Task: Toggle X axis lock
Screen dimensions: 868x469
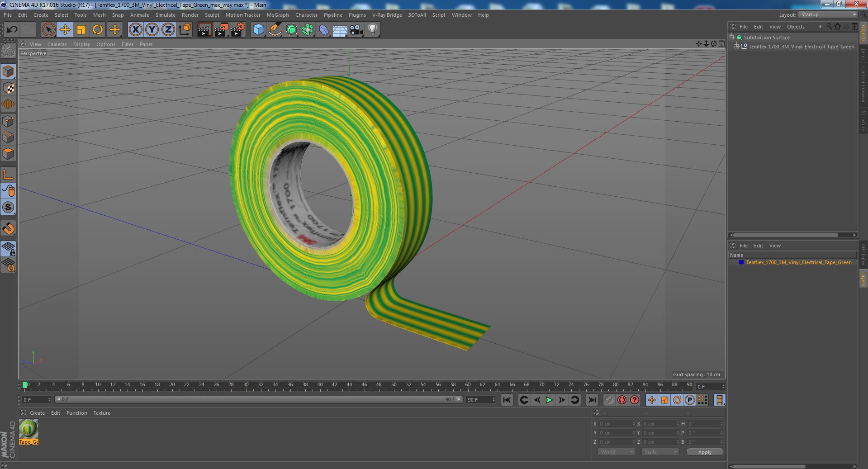Action: (135, 30)
